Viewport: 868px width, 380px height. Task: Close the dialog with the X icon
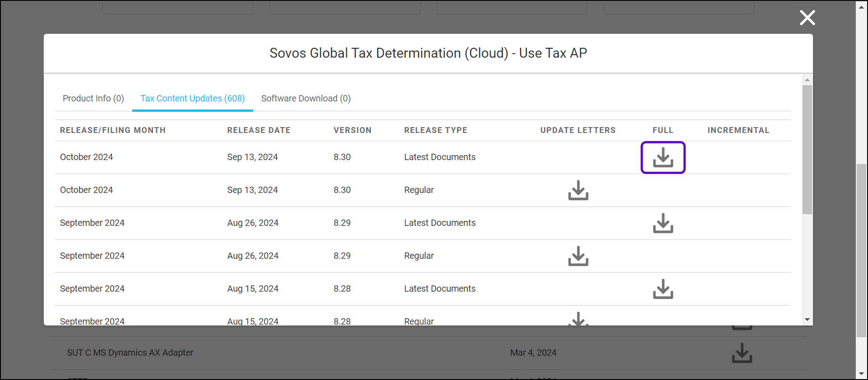point(807,18)
